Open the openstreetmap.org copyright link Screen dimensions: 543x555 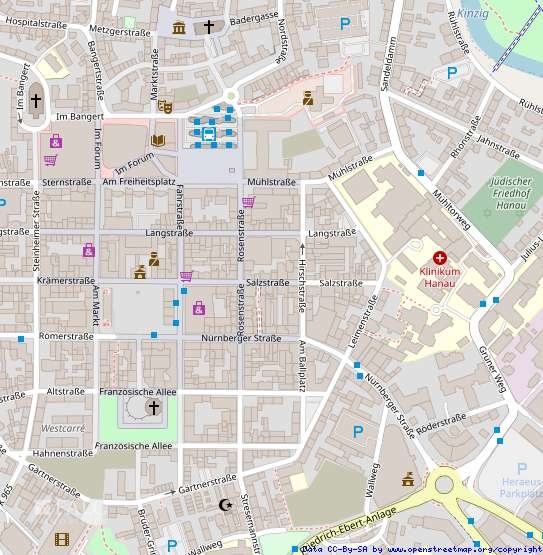coord(465,549)
